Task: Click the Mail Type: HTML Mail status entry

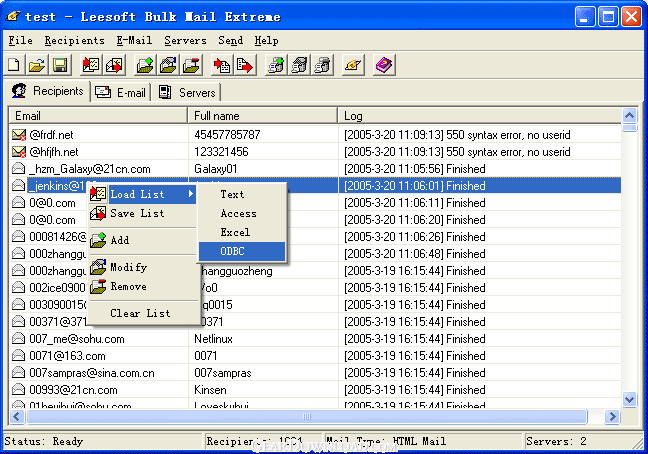Action: [x=386, y=441]
